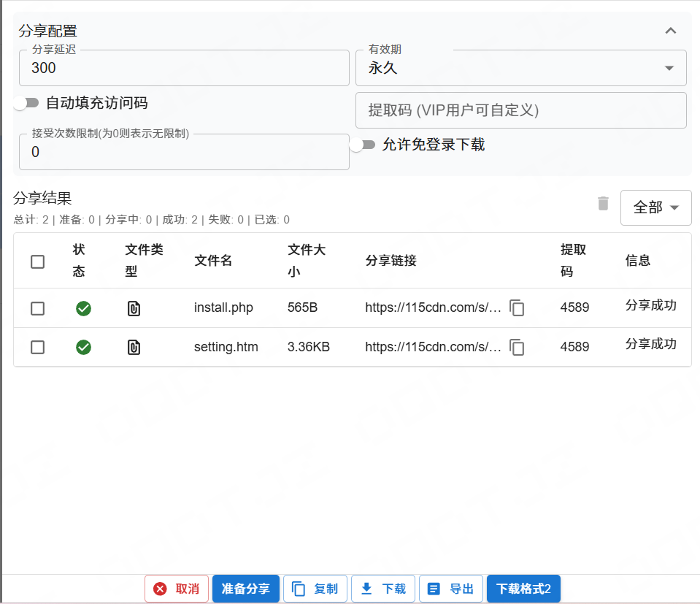Click the green success status icon for setting.htm

(x=83, y=347)
